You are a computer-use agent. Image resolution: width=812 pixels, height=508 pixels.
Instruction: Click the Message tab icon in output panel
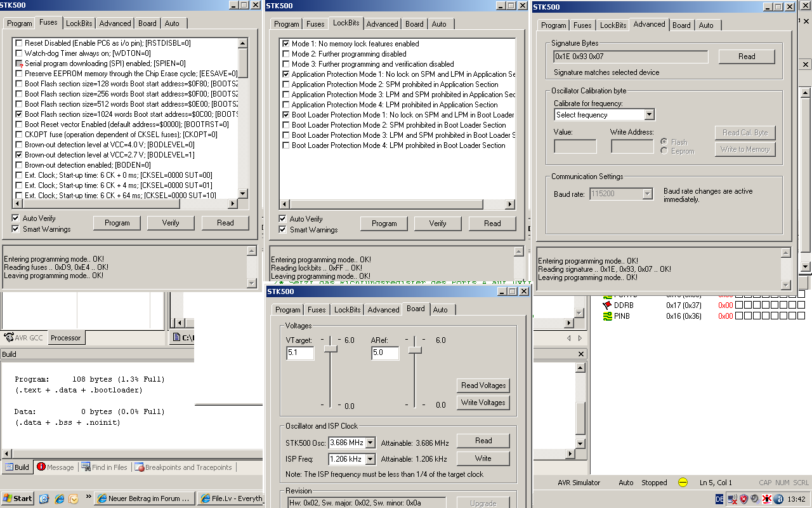point(41,467)
